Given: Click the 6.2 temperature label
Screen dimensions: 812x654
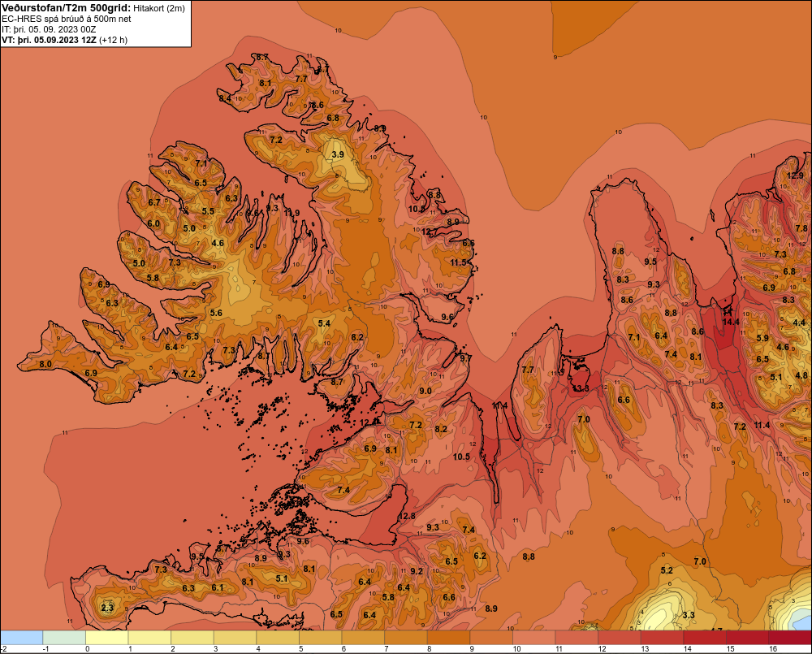Looking at the screenshot, I should click(480, 556).
